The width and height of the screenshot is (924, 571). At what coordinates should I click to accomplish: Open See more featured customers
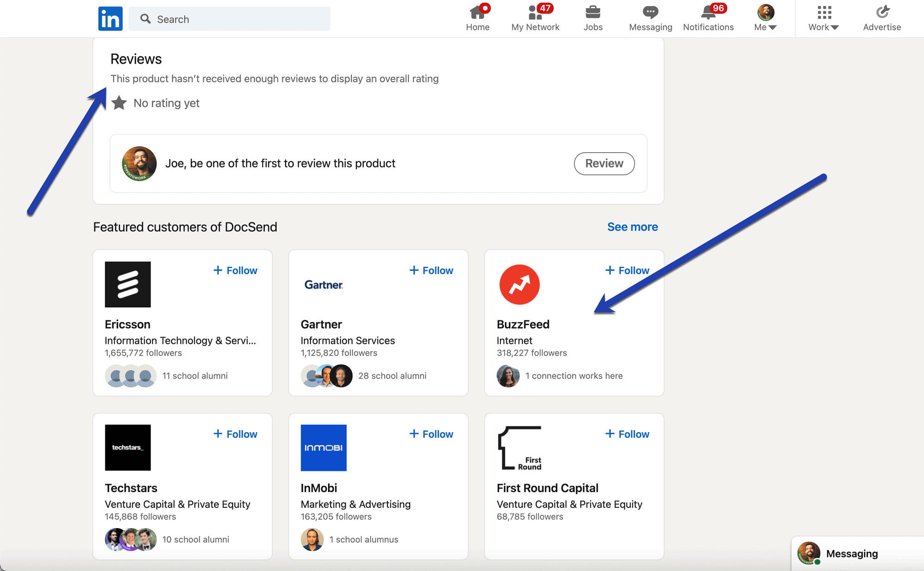point(632,227)
